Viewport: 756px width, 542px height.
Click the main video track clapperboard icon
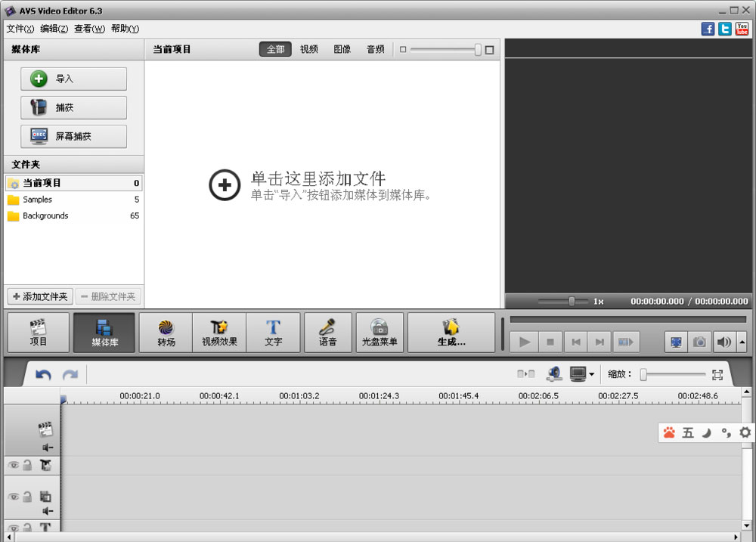(x=45, y=429)
